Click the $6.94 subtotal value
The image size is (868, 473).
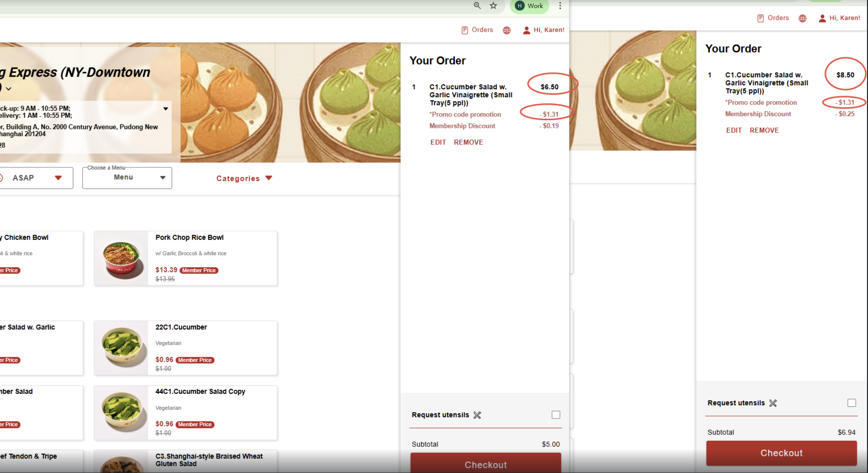tap(846, 432)
